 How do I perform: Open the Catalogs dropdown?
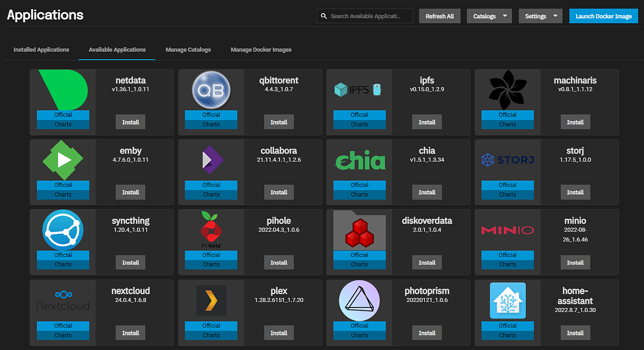[489, 16]
